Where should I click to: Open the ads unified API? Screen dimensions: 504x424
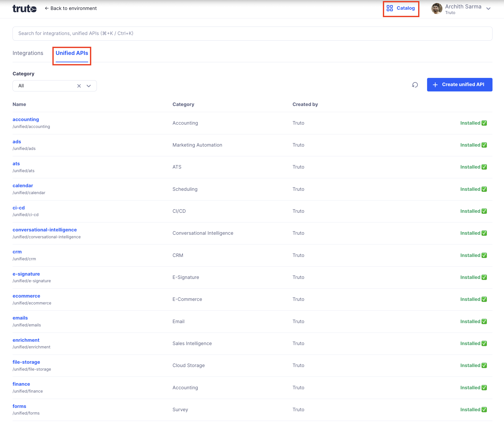click(17, 142)
